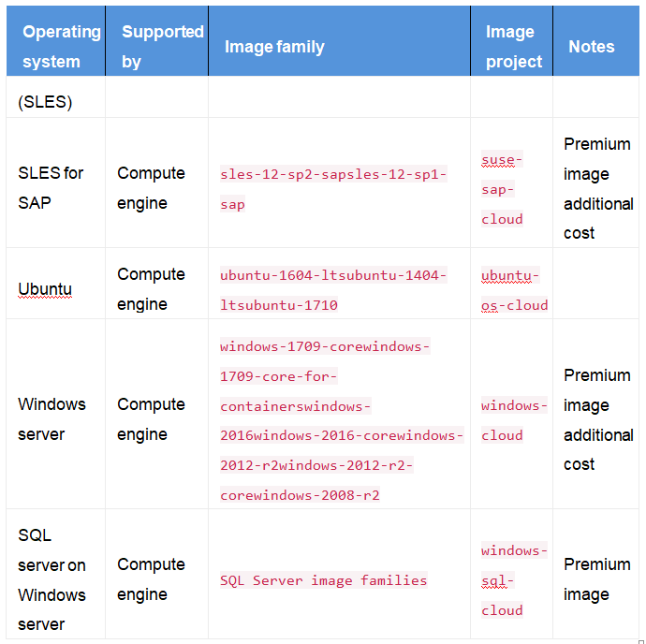
Task: Click the ubuntu-os-cloud project text
Action: (514, 289)
